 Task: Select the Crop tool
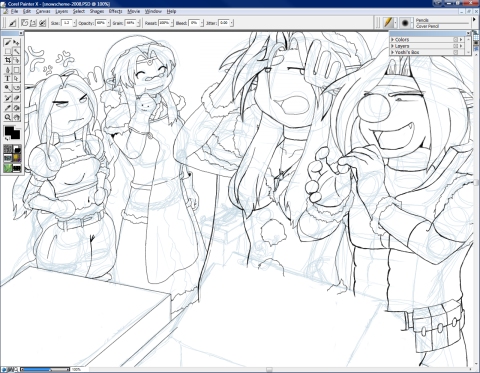tap(8, 60)
